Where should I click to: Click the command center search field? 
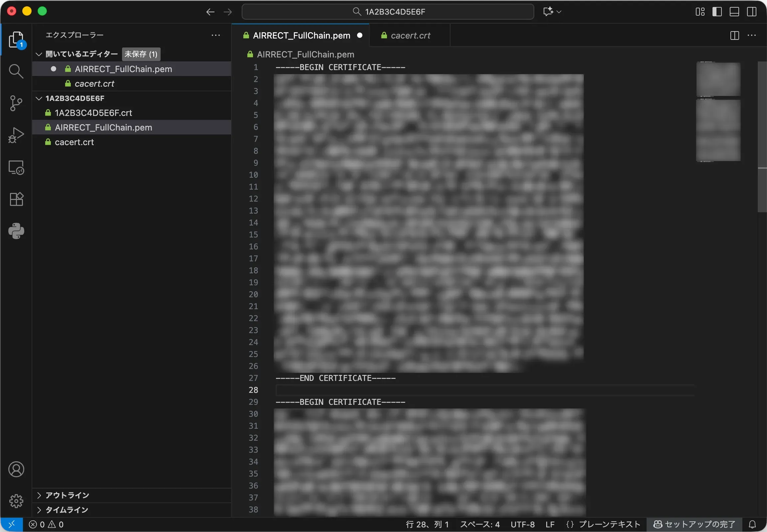388,12
